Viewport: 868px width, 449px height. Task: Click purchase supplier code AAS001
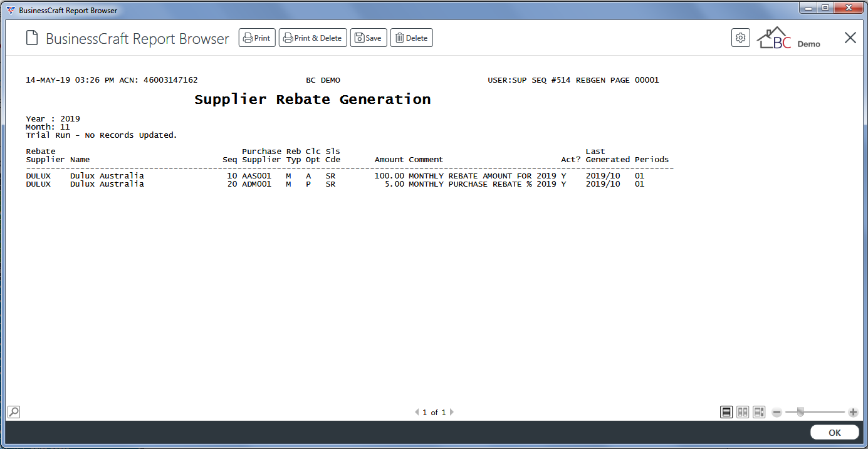coord(256,176)
